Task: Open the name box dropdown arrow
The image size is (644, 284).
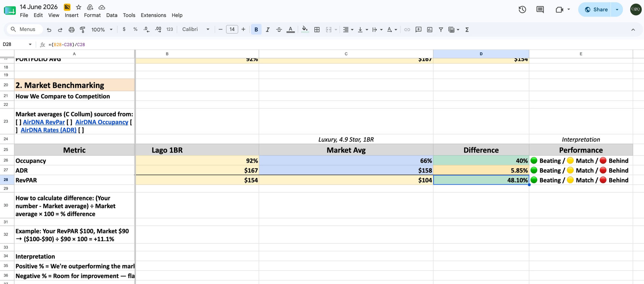Action: 30,44
